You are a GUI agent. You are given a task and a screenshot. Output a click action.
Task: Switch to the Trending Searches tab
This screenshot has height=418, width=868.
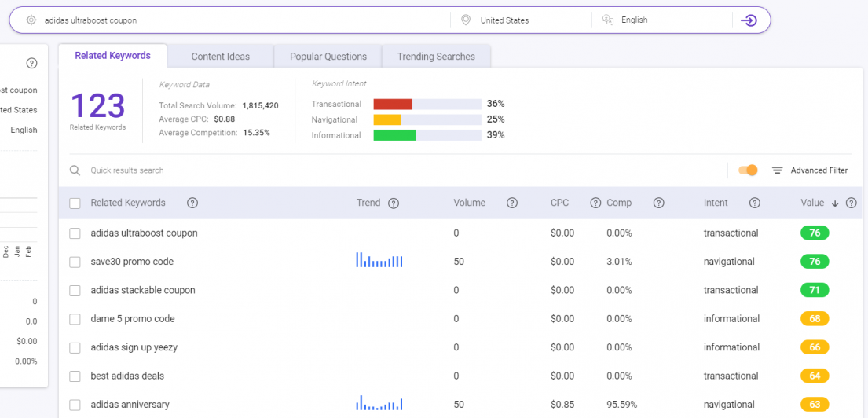tap(436, 57)
